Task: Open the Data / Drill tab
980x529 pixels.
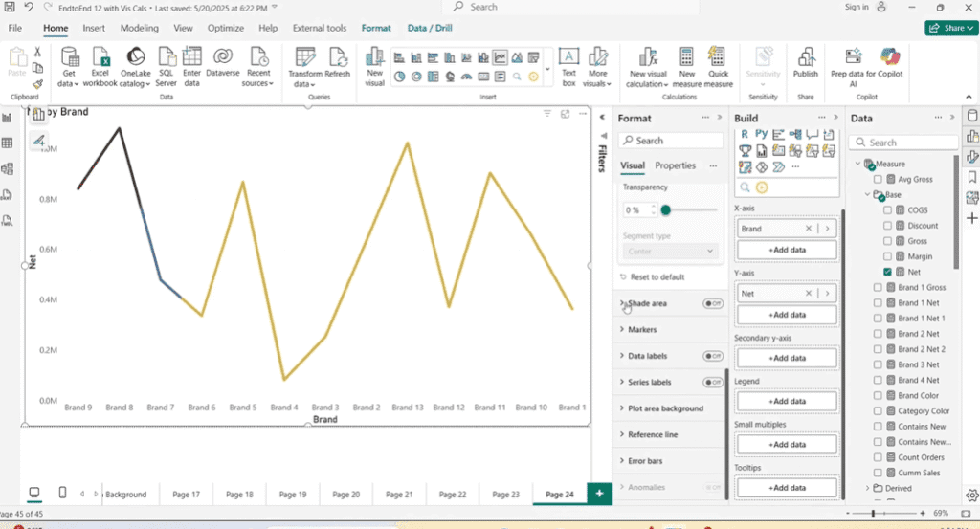Action: (x=430, y=28)
